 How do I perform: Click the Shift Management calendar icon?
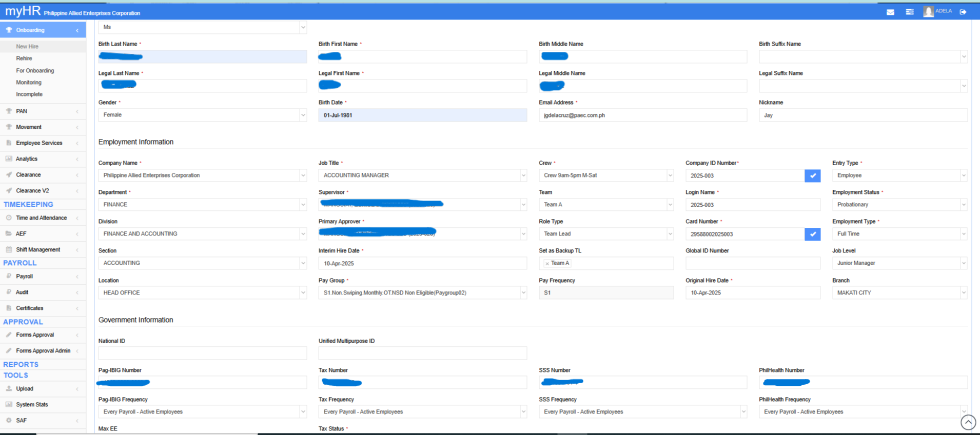[9, 249]
